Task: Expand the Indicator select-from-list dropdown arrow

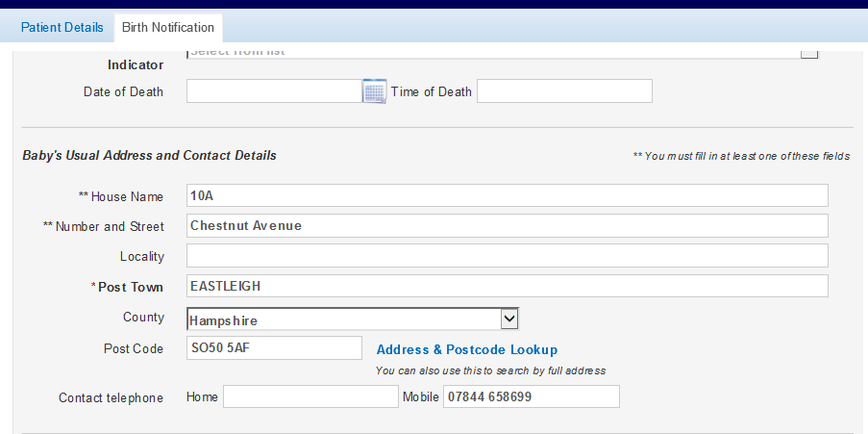Action: click(x=809, y=54)
